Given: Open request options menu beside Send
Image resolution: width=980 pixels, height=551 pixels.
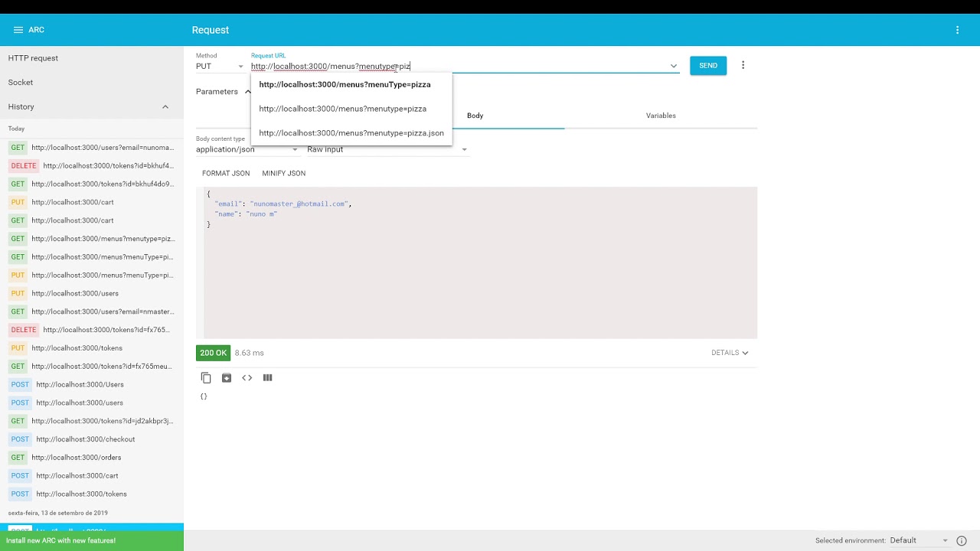Looking at the screenshot, I should [743, 65].
